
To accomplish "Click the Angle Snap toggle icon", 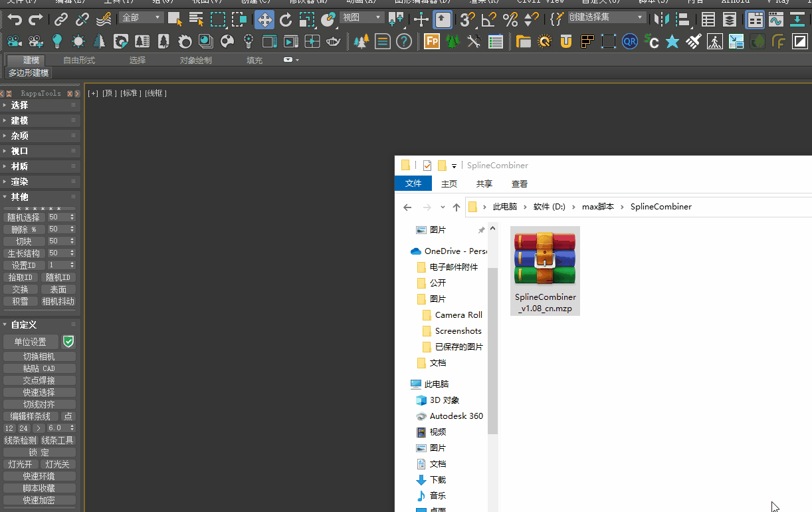I will click(x=489, y=19).
